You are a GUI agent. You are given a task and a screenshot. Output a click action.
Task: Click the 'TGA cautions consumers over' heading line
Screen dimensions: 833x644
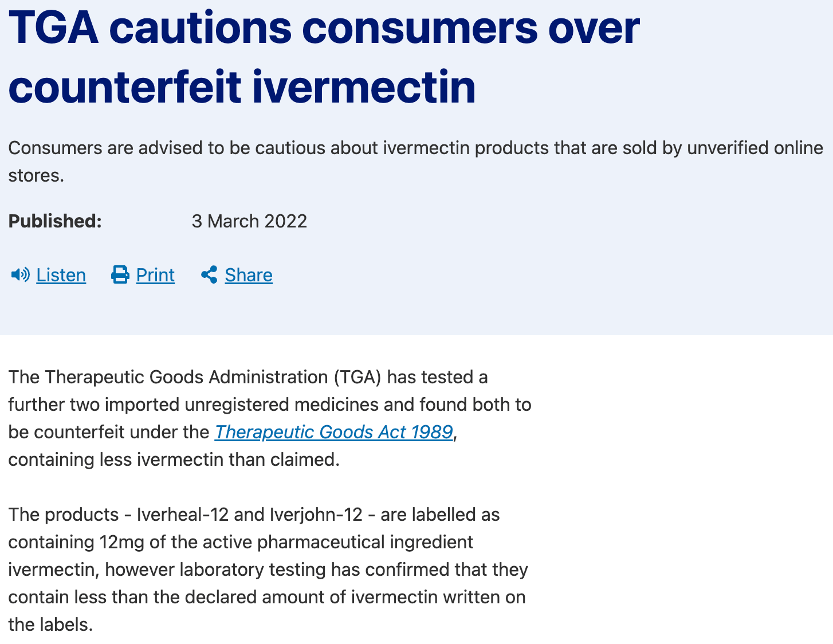click(x=324, y=28)
